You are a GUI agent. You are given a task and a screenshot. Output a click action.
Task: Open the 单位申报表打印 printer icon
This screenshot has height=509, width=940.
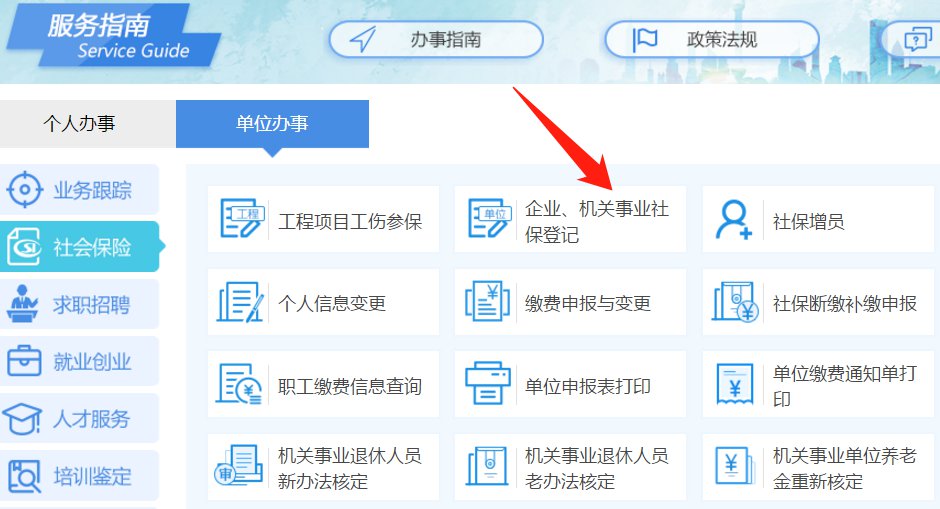click(487, 384)
